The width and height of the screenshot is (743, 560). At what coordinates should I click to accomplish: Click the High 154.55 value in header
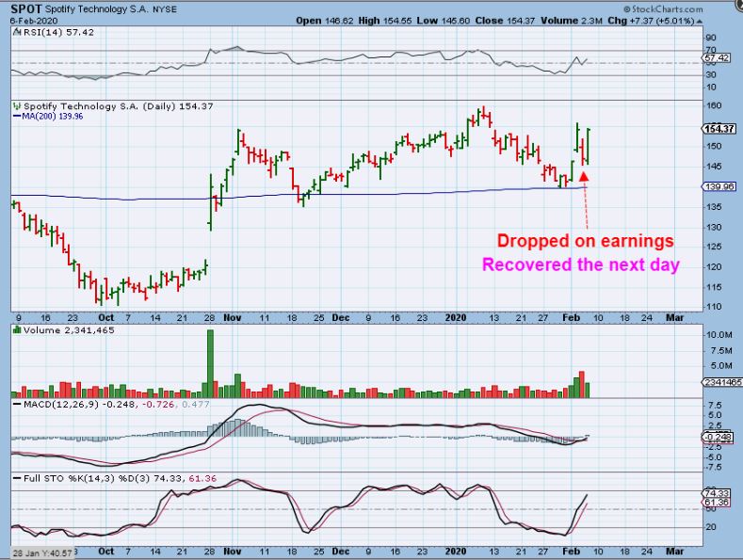(x=385, y=21)
